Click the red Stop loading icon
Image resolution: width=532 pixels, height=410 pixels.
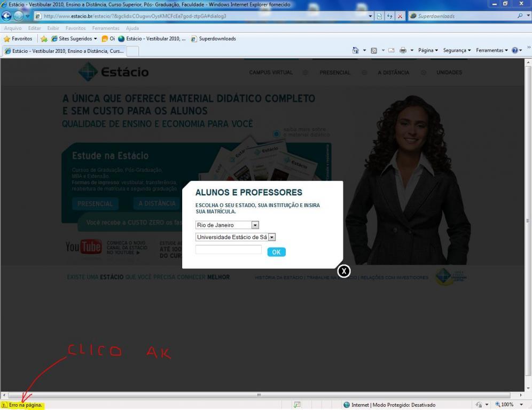click(x=400, y=16)
